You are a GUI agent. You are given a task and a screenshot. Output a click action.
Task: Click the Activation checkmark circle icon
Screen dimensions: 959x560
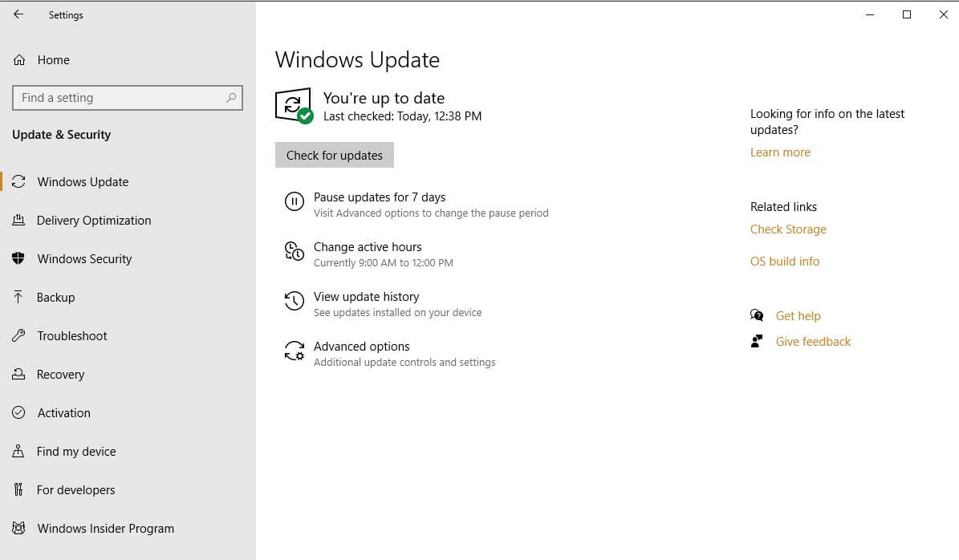[18, 412]
